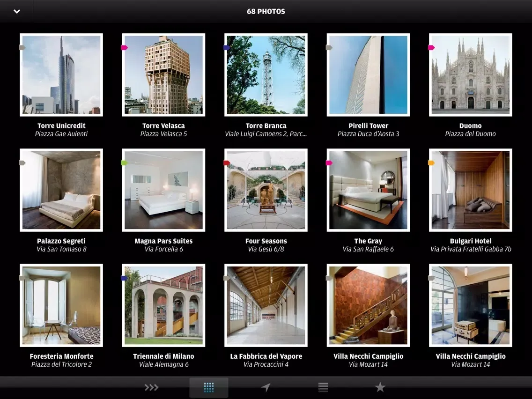Viewport: 532px width, 399px height.
Task: Open the Duomo cathedral photo
Action: point(471,74)
